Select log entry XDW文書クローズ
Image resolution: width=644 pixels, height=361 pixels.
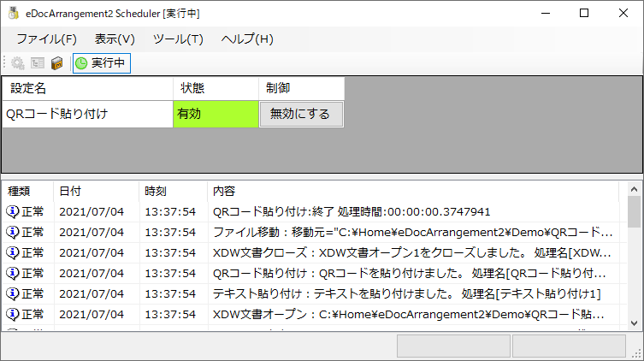(412, 253)
